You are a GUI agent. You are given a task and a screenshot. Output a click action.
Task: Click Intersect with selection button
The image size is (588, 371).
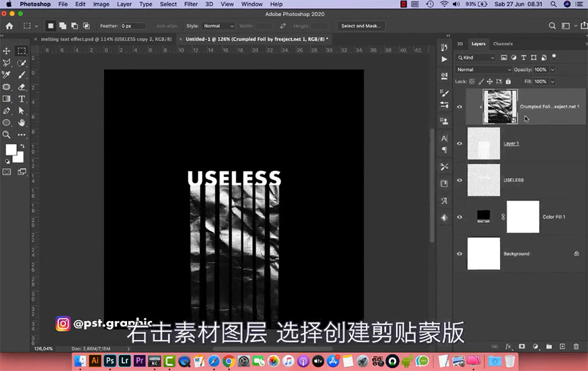87,26
